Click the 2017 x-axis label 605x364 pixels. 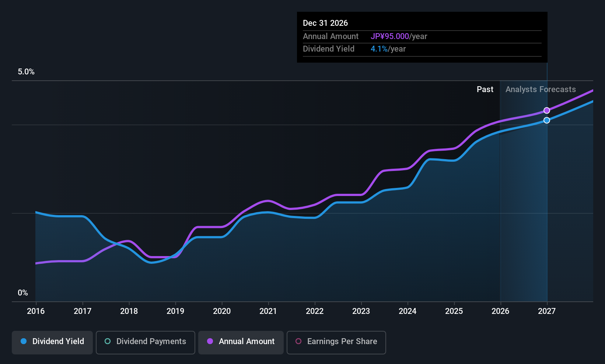click(83, 311)
